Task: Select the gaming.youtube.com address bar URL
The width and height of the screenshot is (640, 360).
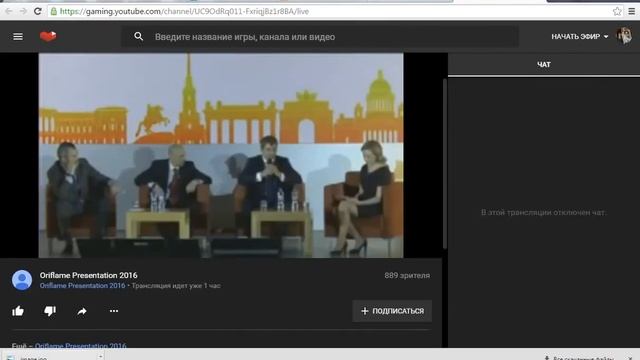Action: tap(184, 11)
